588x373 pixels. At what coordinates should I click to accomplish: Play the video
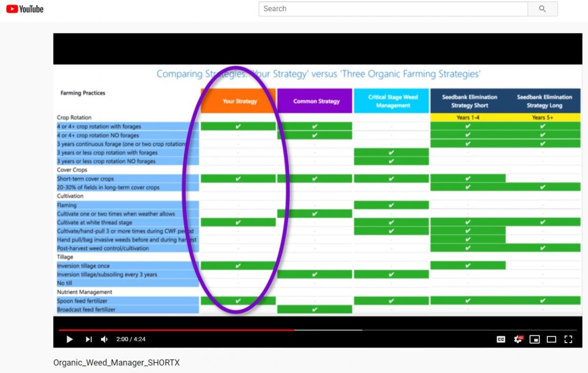pos(70,339)
